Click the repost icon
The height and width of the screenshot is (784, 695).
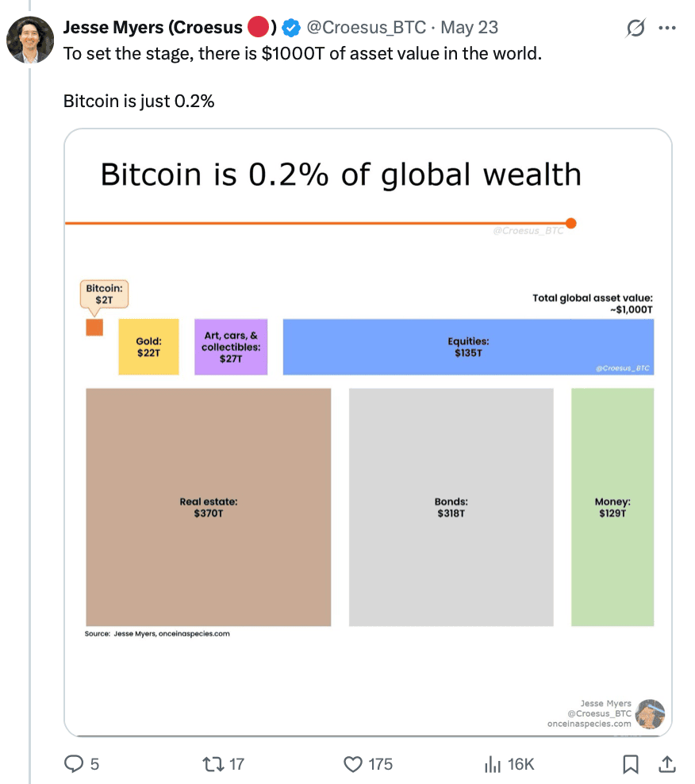pos(214,764)
